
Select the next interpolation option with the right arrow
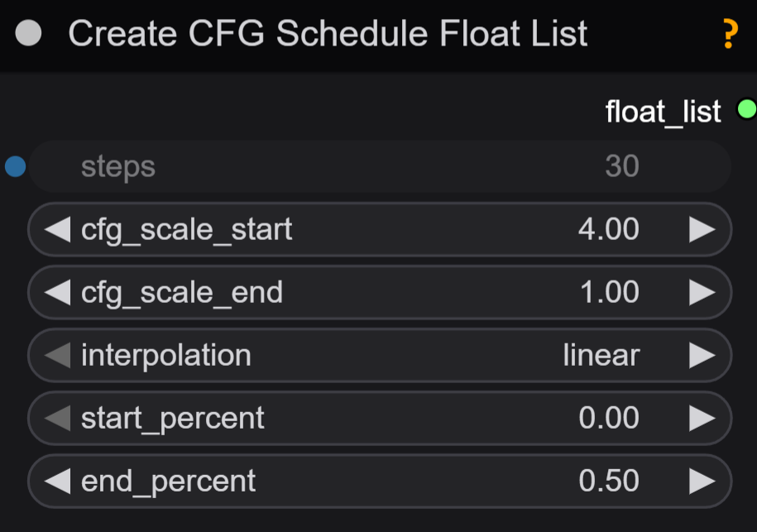click(x=702, y=355)
